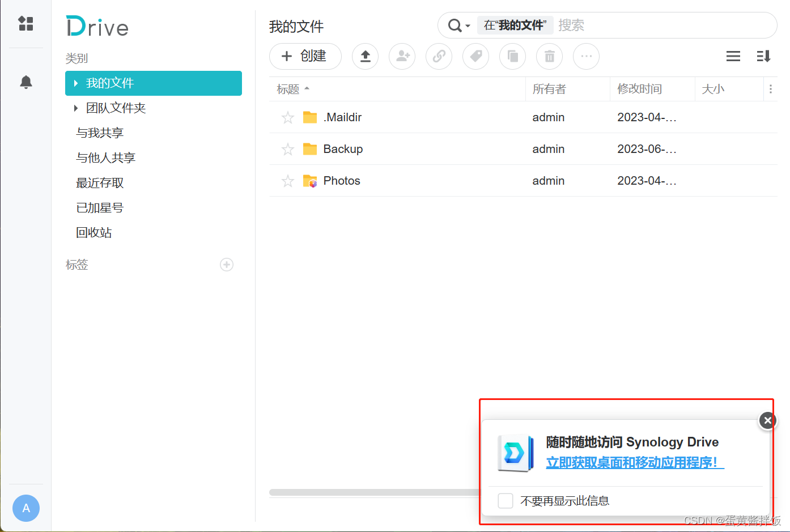Click the tag label toolbar icon
Image resolution: width=790 pixels, height=532 pixels.
476,56
